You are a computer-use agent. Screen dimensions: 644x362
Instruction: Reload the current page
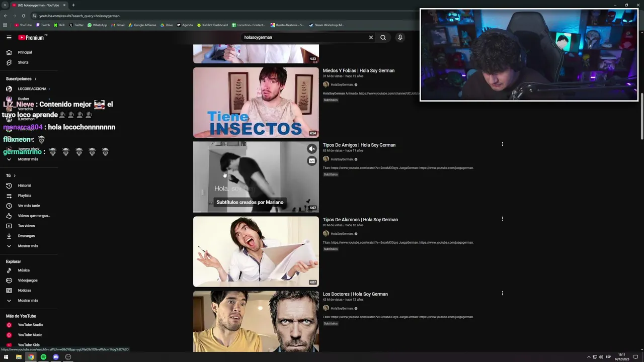point(23,16)
